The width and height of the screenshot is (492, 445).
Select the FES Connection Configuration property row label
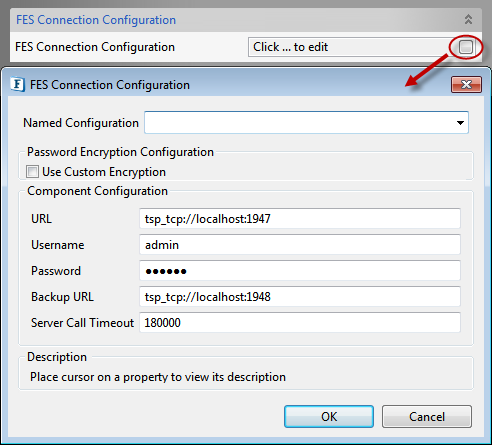coord(95,47)
